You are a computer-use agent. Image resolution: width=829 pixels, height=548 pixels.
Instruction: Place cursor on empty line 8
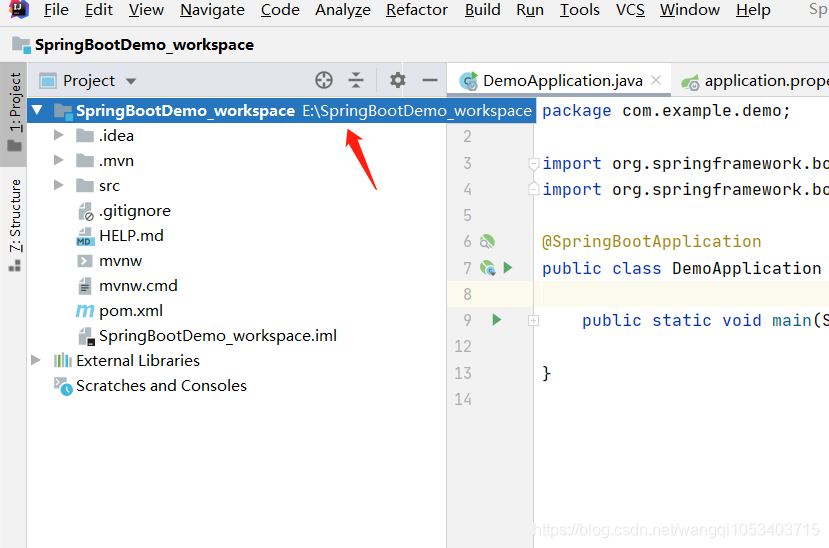[682, 294]
